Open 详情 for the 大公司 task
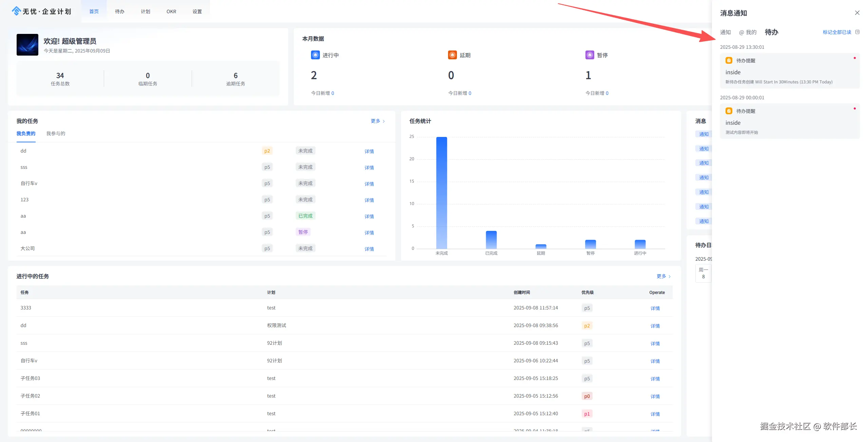Screen dimensions: 868x442 369,249
